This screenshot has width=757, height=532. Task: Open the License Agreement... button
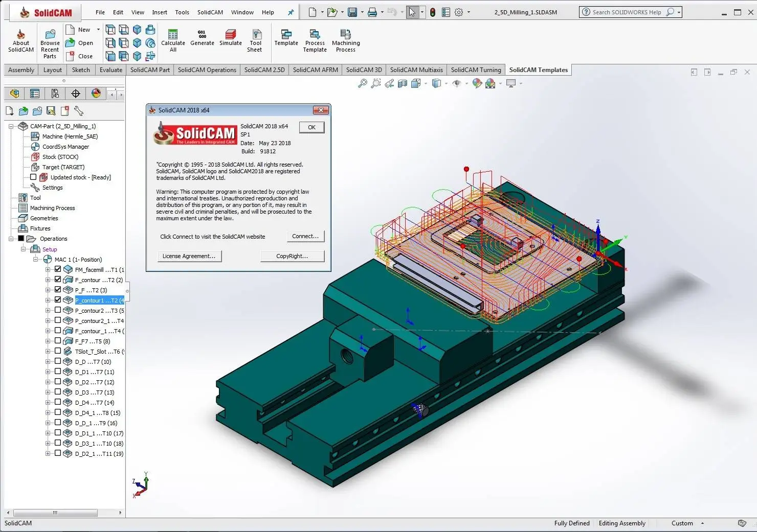(x=189, y=256)
